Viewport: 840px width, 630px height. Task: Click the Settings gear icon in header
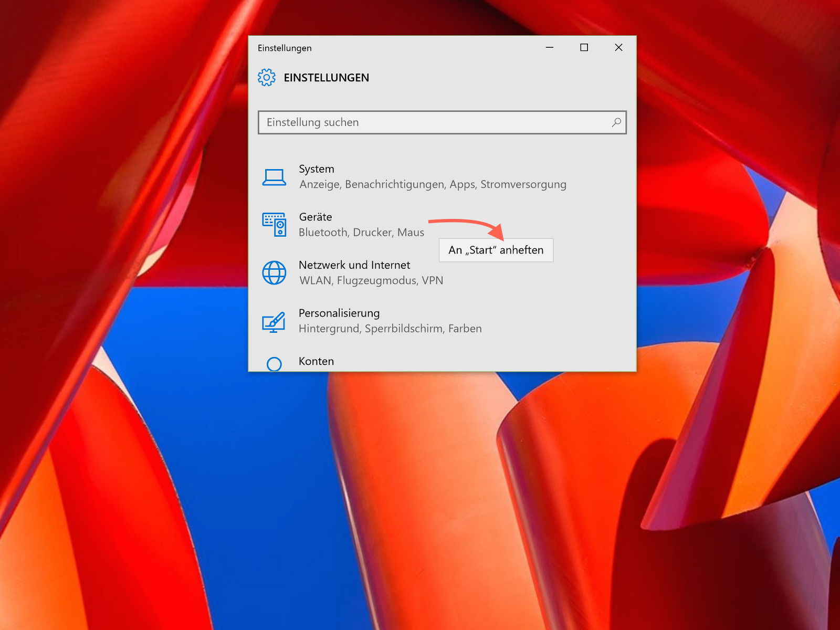tap(267, 77)
